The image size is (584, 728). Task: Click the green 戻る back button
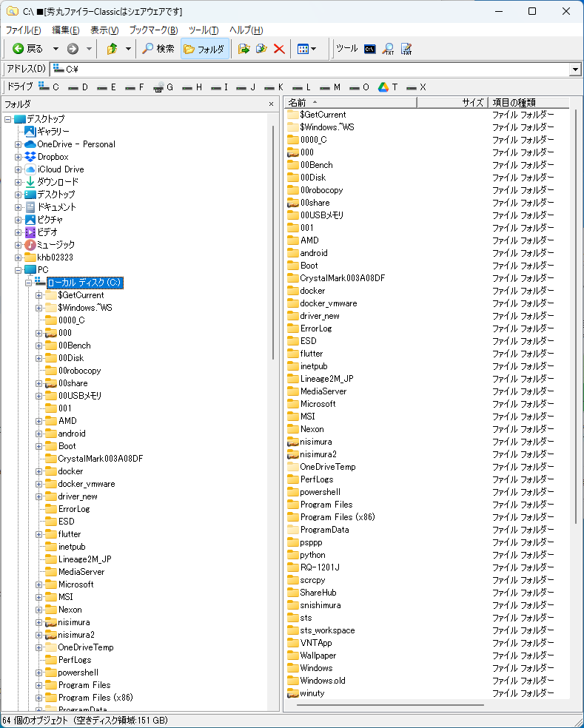click(27, 49)
